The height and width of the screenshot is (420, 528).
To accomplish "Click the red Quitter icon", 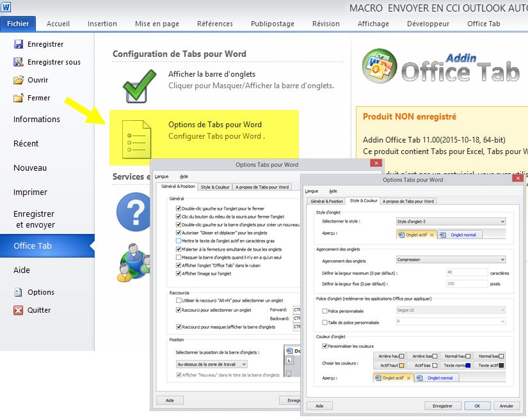I will click(19, 310).
